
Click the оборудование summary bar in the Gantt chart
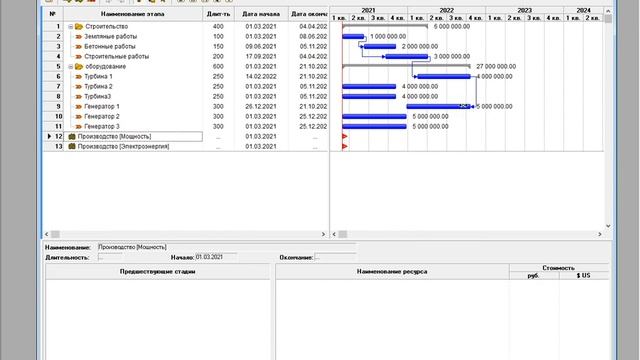406,66
